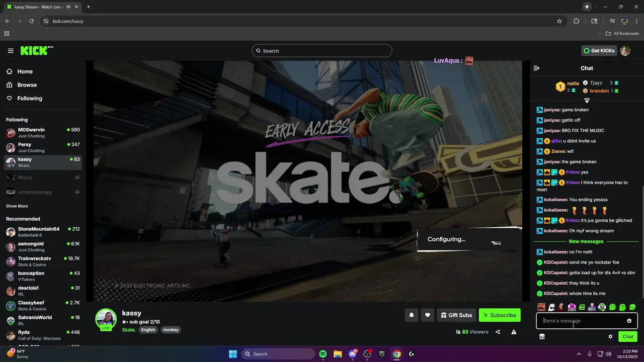The width and height of the screenshot is (644, 362).
Task: Report the stream with warning icon
Action: [514, 332]
